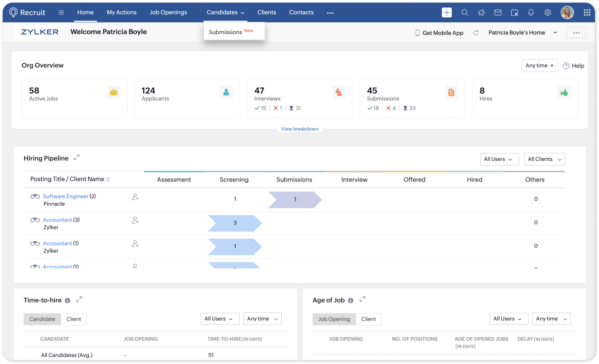
Task: Open the Org Overview Any time dropdown
Action: coord(539,65)
